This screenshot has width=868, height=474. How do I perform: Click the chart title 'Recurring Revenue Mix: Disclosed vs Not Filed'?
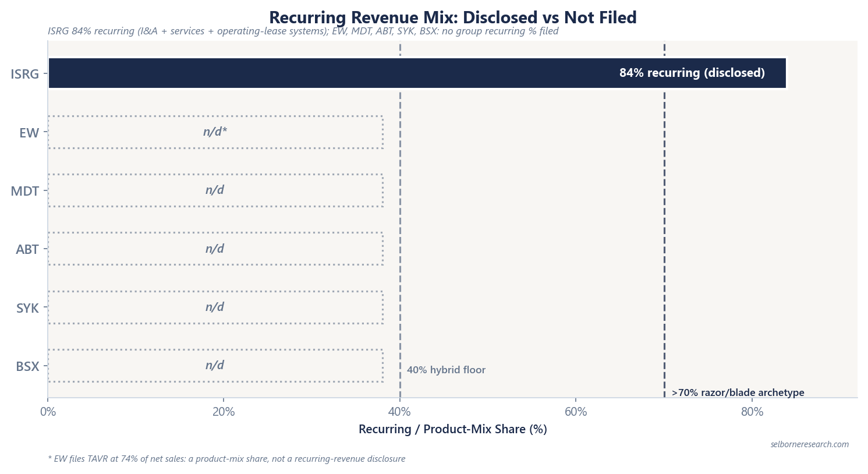click(x=452, y=17)
